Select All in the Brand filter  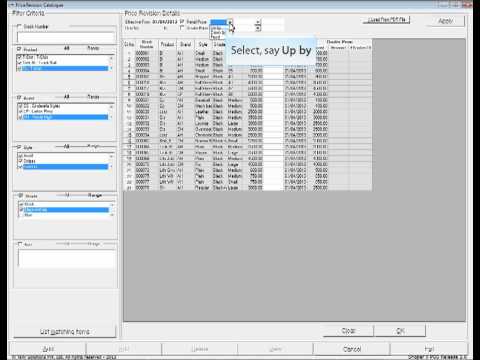67,97
